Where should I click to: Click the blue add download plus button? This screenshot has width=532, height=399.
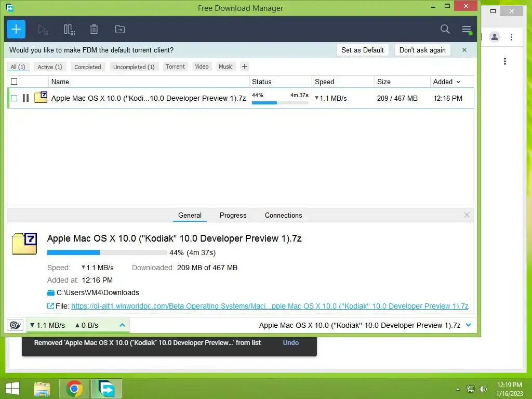pyautogui.click(x=16, y=29)
